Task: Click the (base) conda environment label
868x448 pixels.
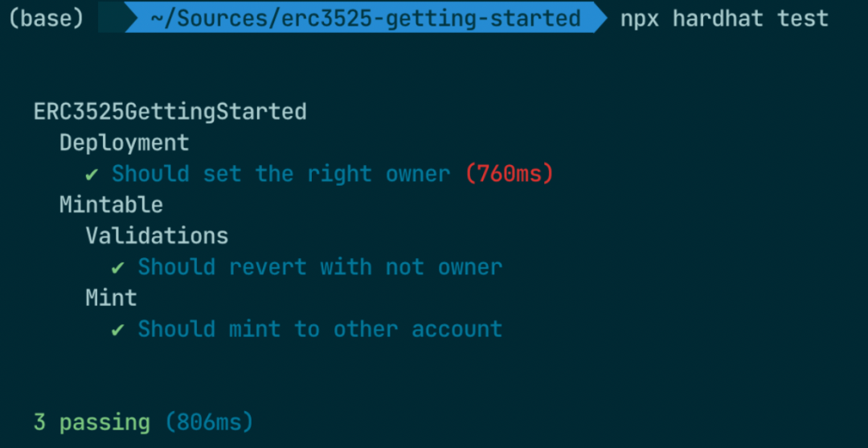Action: coord(47,18)
